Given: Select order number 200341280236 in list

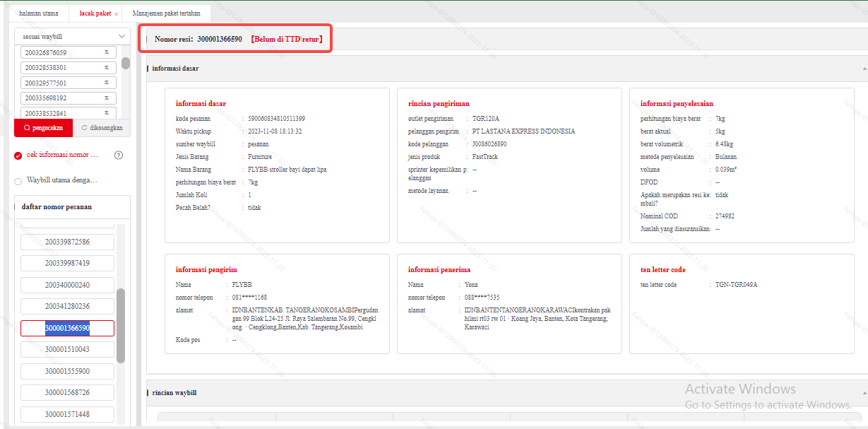Looking at the screenshot, I should coord(67,306).
